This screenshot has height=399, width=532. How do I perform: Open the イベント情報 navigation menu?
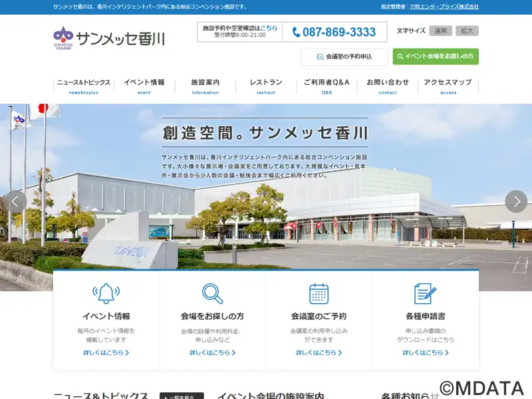[144, 86]
